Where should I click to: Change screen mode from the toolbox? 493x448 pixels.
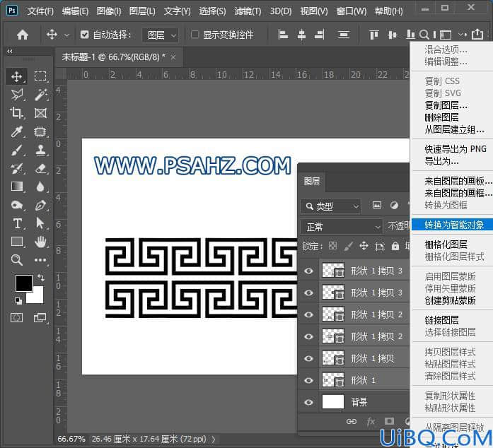coord(40,317)
